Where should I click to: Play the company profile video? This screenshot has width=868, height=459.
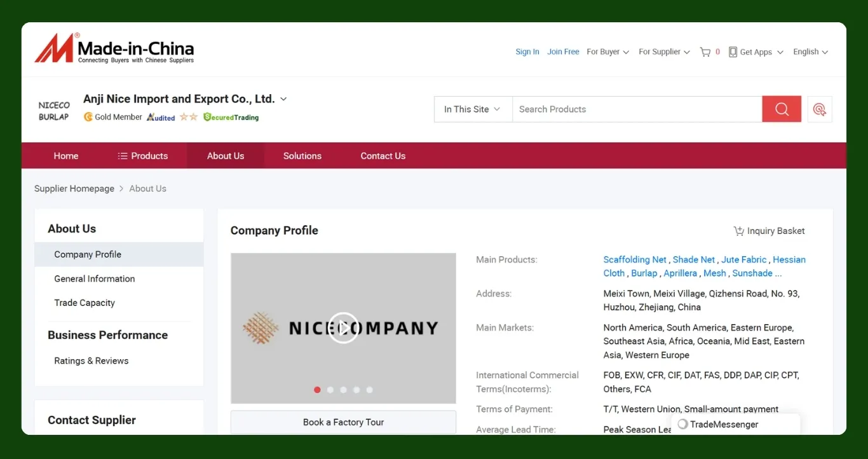click(x=343, y=328)
